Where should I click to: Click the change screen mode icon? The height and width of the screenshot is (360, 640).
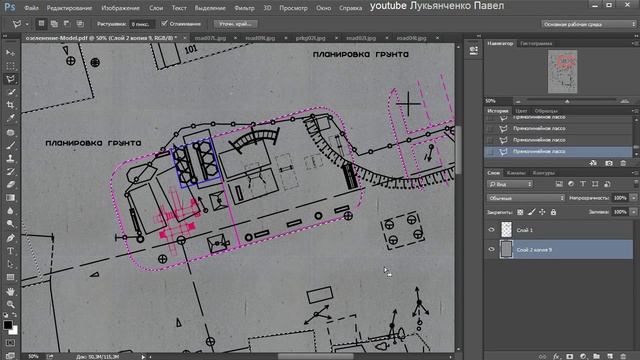(11, 356)
